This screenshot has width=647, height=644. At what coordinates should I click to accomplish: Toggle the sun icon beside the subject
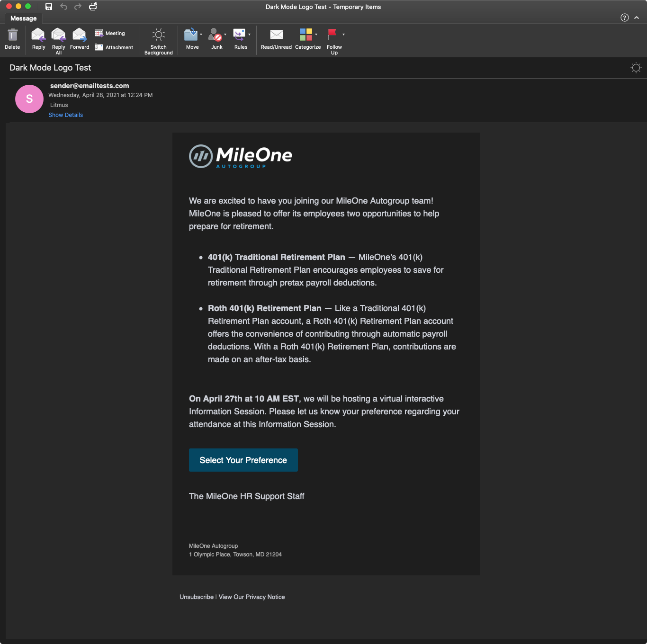[636, 68]
